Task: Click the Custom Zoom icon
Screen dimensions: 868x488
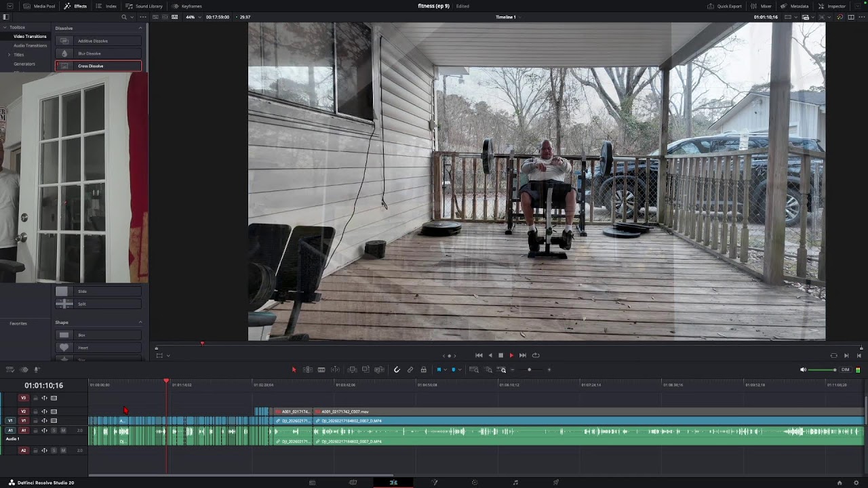Action: click(501, 369)
